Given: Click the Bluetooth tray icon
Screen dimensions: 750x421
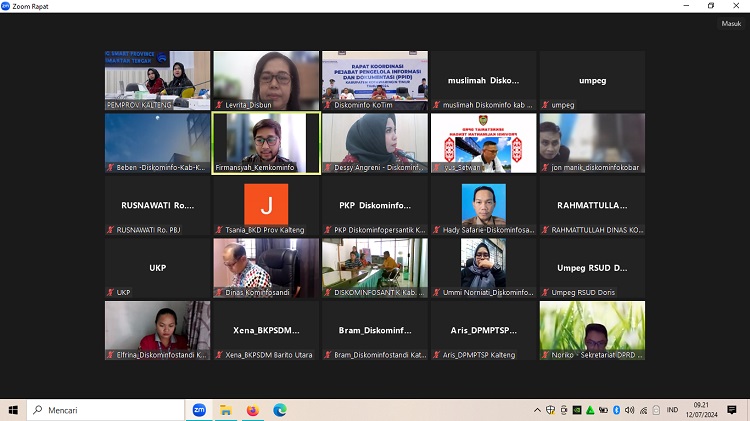Looking at the screenshot, I should coord(616,410).
